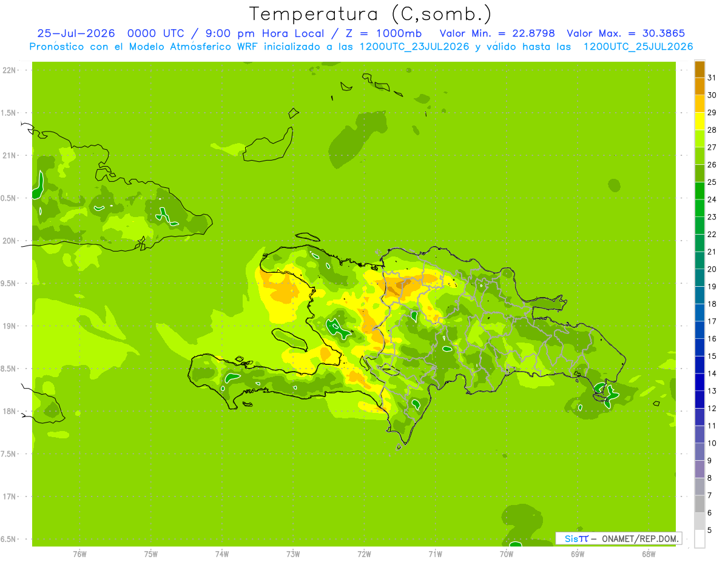This screenshot has width=728, height=562.
Task: Click the "69W" longitude axis label
Action: tap(578, 554)
